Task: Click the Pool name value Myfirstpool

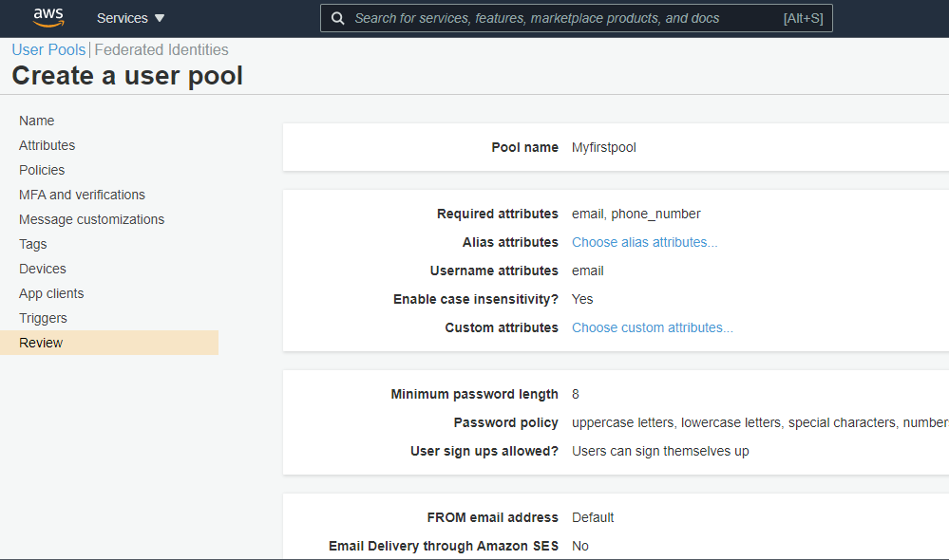Action: [603, 147]
